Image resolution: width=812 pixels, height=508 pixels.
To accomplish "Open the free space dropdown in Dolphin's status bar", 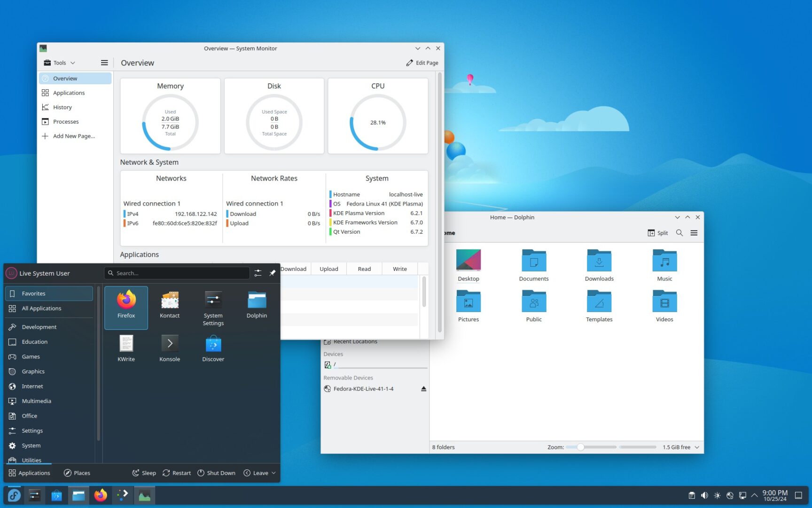I will [x=696, y=447].
